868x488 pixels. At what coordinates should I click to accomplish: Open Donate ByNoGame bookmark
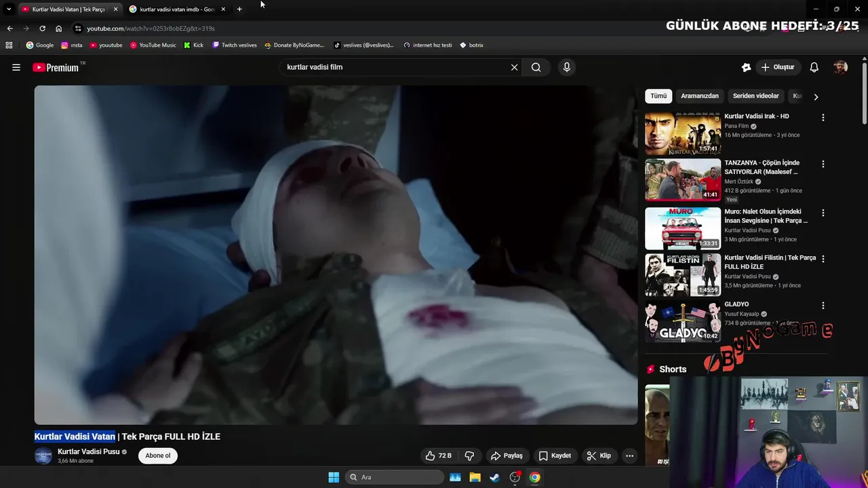tap(294, 45)
